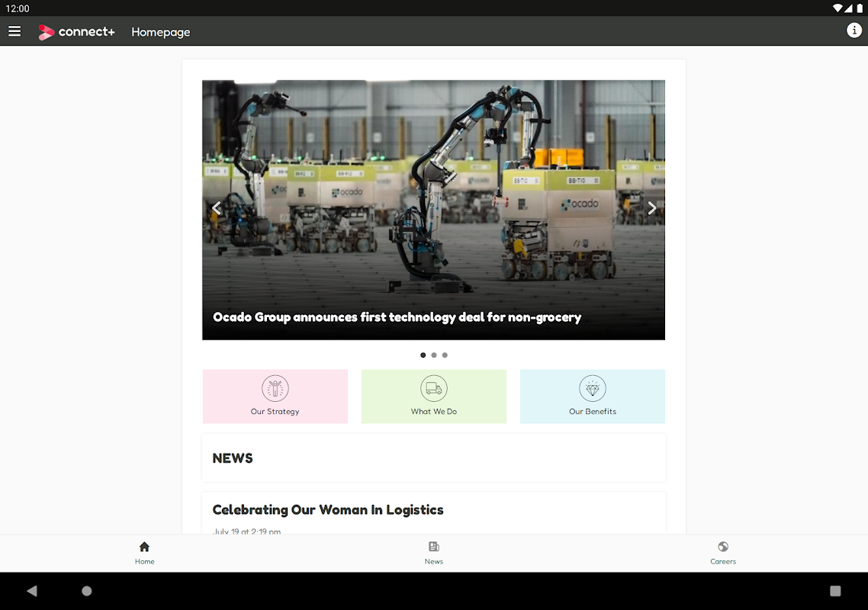
Task: Click the battery status icon
Action: tap(860, 8)
